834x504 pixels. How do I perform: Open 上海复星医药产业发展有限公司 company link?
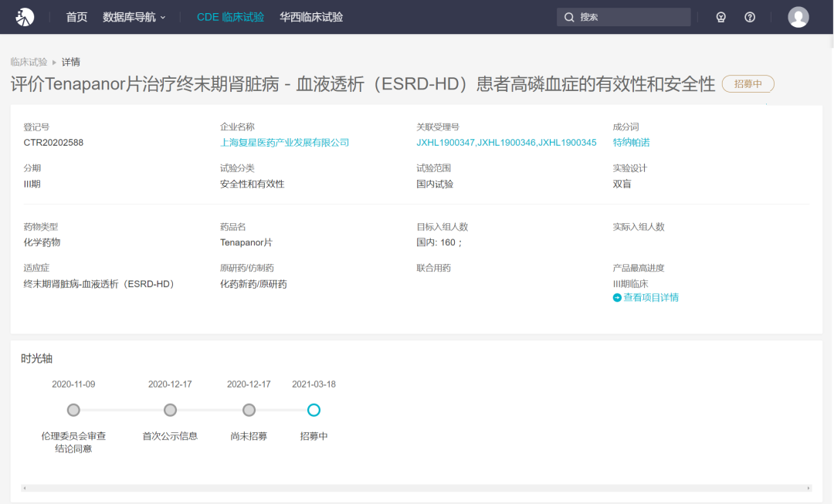pos(284,143)
